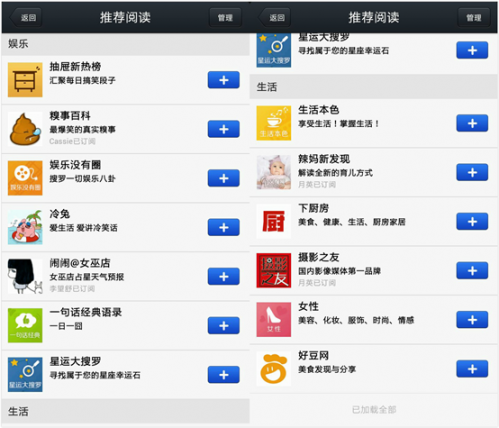Add 糗事百科 using its plus button
Image resolution: width=499 pixels, height=428 pixels.
pos(224,129)
